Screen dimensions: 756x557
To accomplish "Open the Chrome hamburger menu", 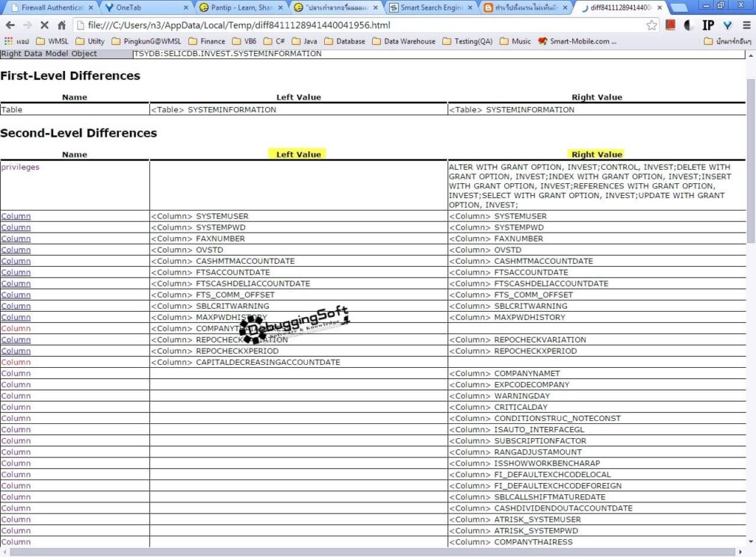I will tap(746, 25).
